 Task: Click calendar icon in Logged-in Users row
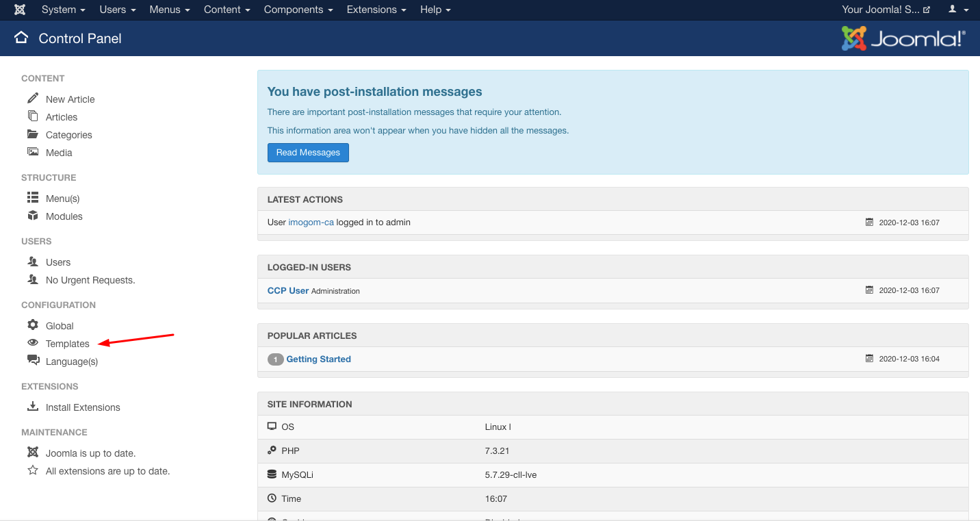(869, 290)
